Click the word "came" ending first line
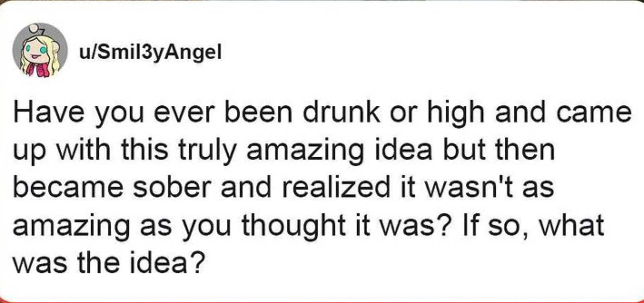This screenshot has height=303, width=644. (594, 112)
